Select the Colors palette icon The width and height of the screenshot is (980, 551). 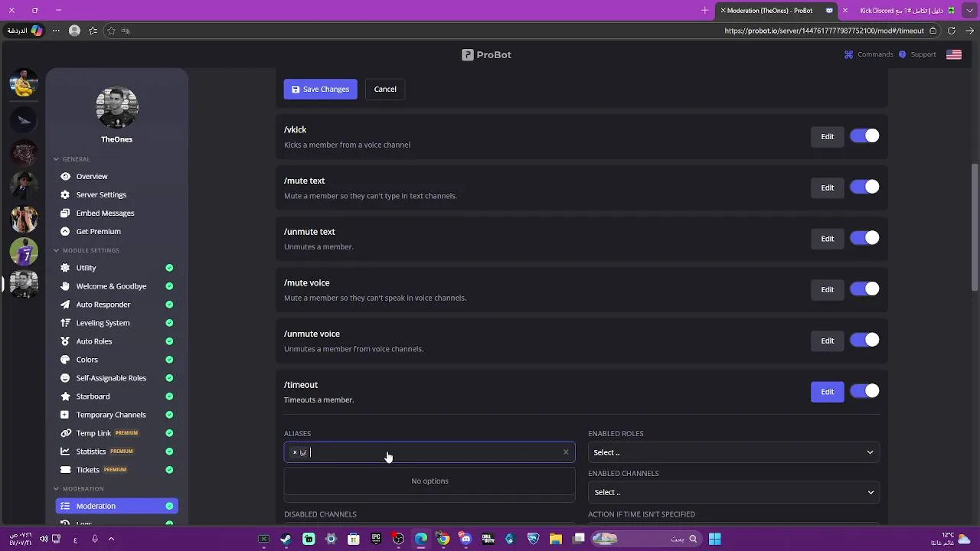point(65,360)
